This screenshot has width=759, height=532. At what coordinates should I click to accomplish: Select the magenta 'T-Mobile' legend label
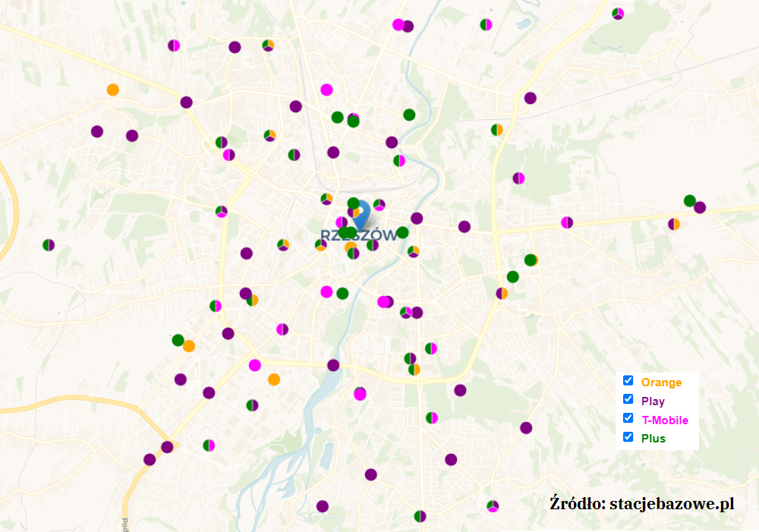coord(665,420)
